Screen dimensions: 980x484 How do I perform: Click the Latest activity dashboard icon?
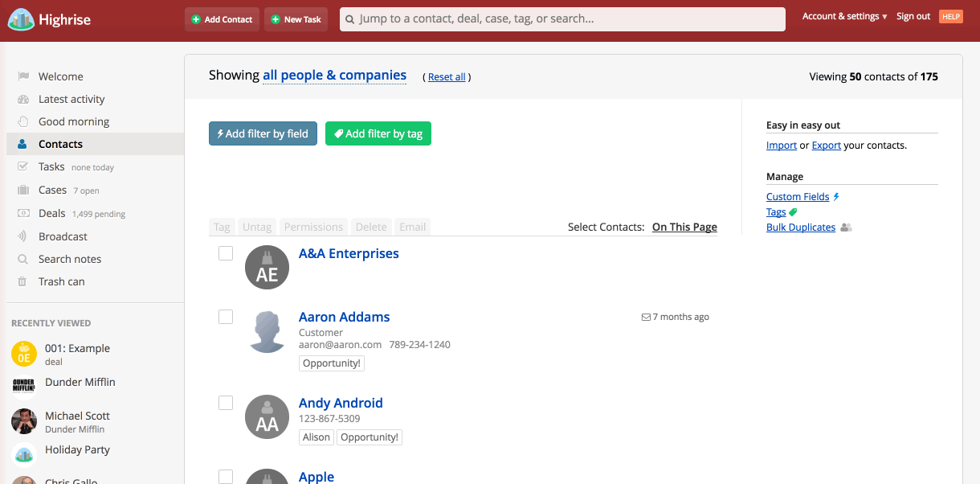click(23, 99)
